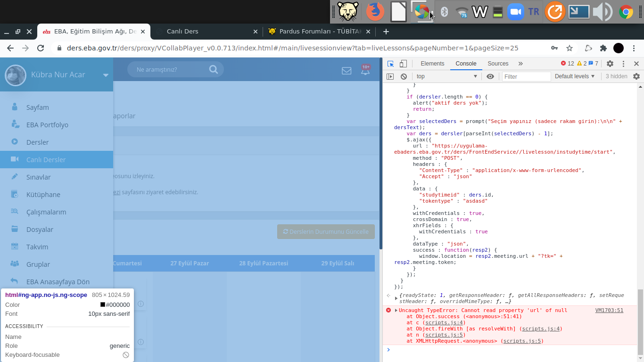The image size is (644, 362).
Task: Click the battery indicator in panel
Action: (497, 12)
